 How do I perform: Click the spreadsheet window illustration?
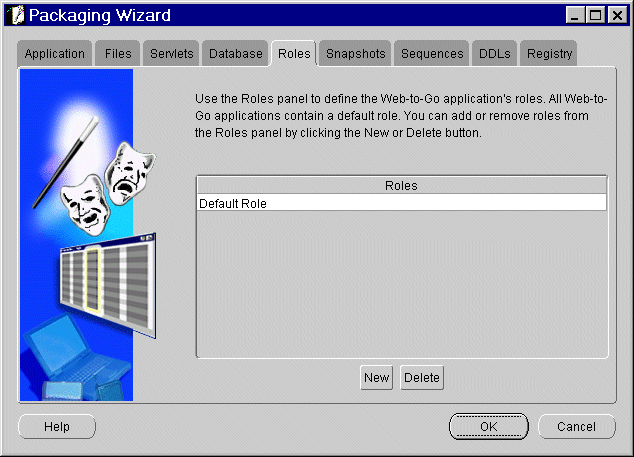[108, 285]
